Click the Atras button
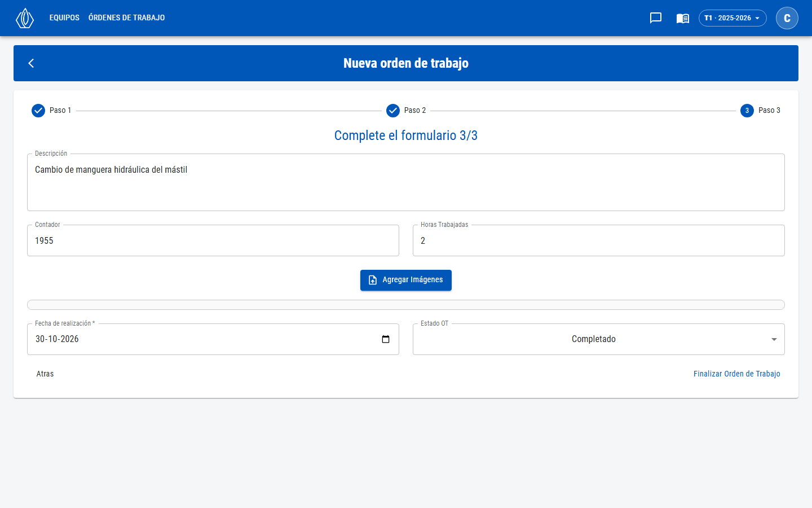 45,374
